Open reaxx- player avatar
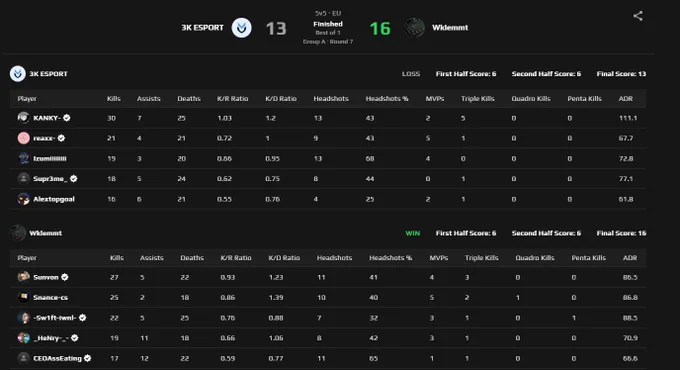Image resolution: width=680 pixels, height=370 pixels. coord(23,138)
